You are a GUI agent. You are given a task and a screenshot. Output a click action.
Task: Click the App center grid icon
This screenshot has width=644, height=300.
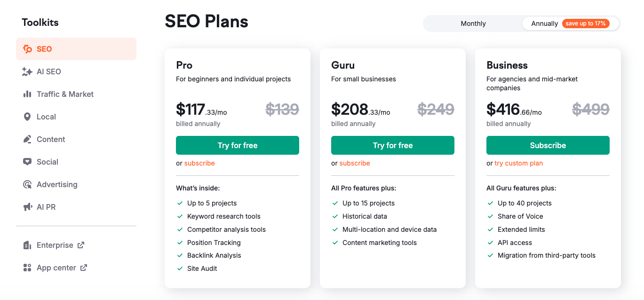click(x=27, y=268)
